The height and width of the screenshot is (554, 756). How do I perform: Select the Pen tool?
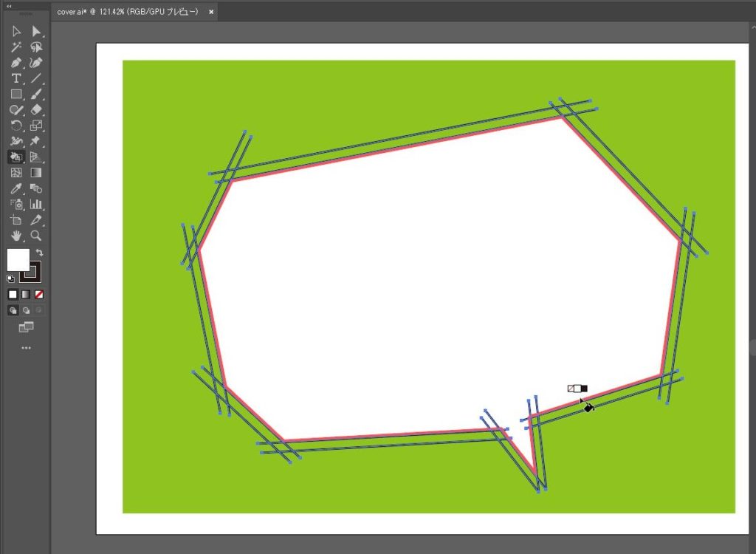[16, 63]
